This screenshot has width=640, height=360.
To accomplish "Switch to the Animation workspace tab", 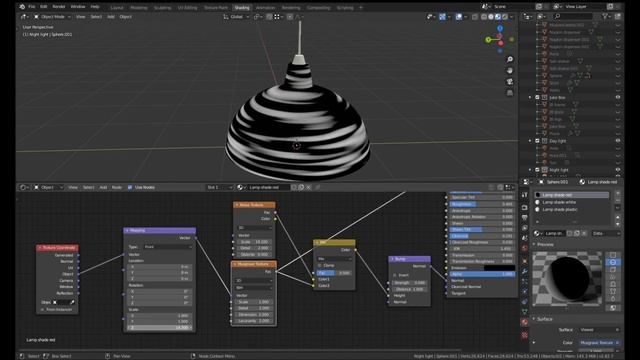I will pyautogui.click(x=265, y=7).
